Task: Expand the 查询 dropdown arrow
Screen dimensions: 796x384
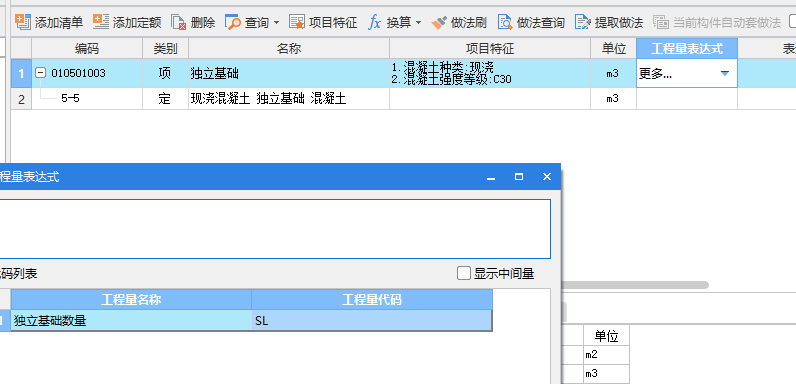Action: 276,23
